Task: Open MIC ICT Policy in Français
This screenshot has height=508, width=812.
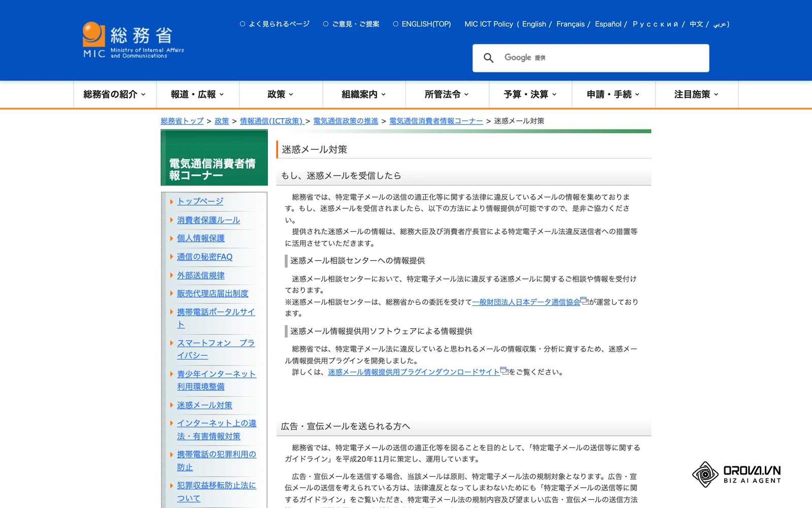Action: pos(570,24)
